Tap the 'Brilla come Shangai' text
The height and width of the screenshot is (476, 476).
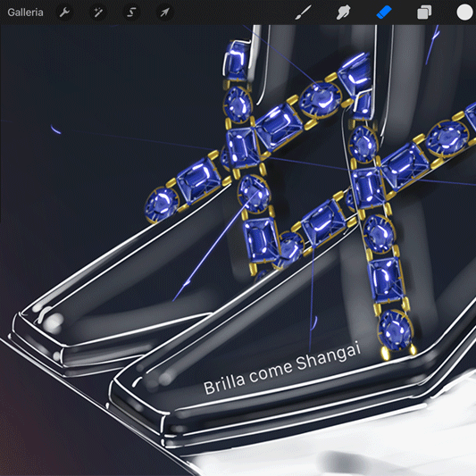click(282, 369)
